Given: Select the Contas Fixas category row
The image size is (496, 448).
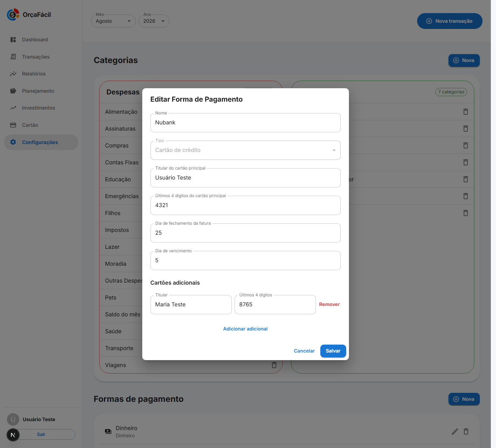Looking at the screenshot, I should pos(121,162).
